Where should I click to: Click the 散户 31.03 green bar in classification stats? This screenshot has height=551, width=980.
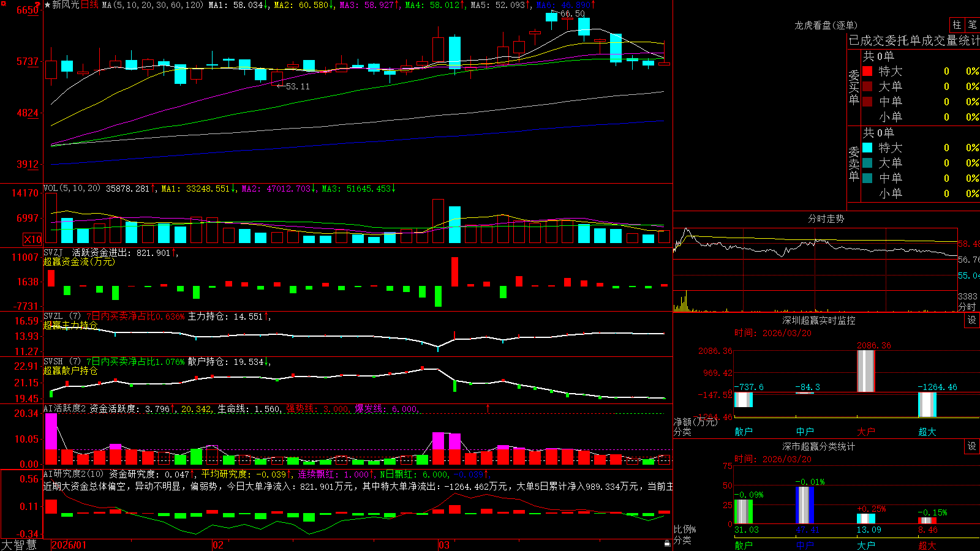[743, 512]
